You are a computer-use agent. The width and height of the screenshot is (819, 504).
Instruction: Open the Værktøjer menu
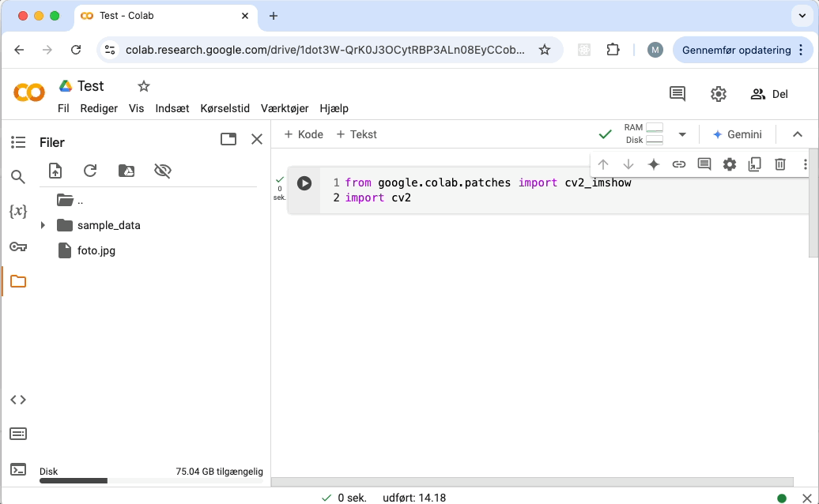tap(285, 108)
